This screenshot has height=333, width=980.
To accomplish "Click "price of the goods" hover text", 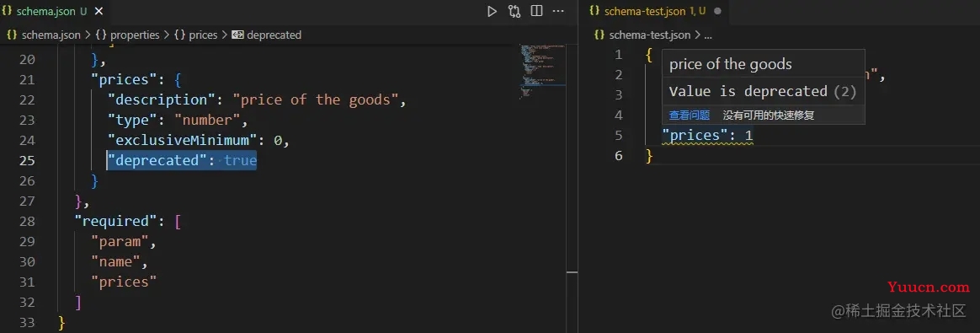I will [x=730, y=64].
